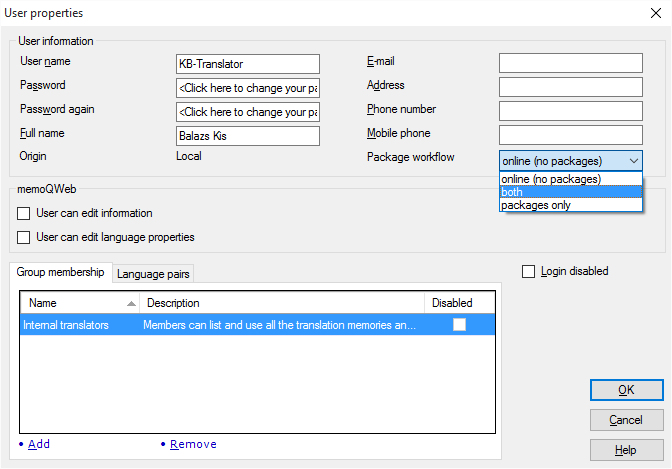Collapse the Package workflow dropdown arrow
Image resolution: width=672 pixels, height=469 pixels.
pos(633,161)
